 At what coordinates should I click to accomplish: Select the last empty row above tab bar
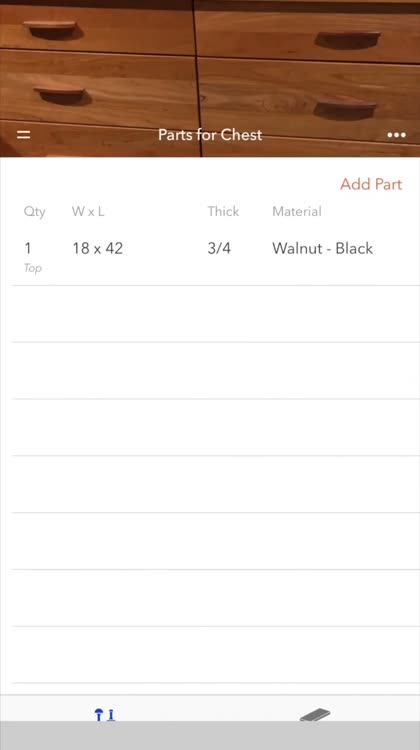[x=216, y=654]
